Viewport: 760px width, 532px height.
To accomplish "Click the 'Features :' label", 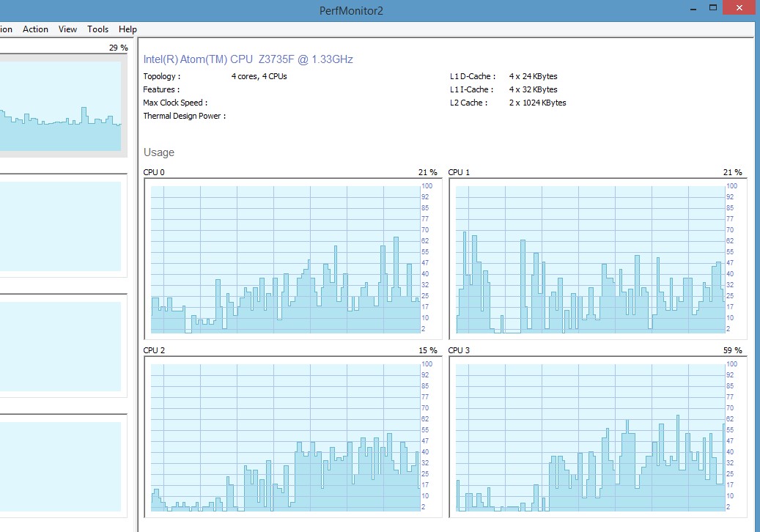I will pyautogui.click(x=161, y=89).
